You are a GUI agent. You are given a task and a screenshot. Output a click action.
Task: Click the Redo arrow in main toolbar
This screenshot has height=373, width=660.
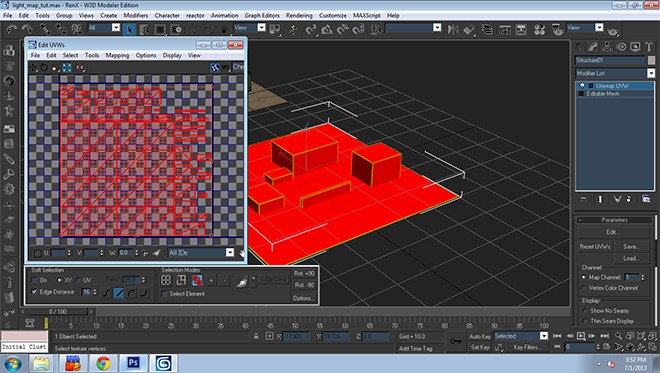tap(27, 29)
